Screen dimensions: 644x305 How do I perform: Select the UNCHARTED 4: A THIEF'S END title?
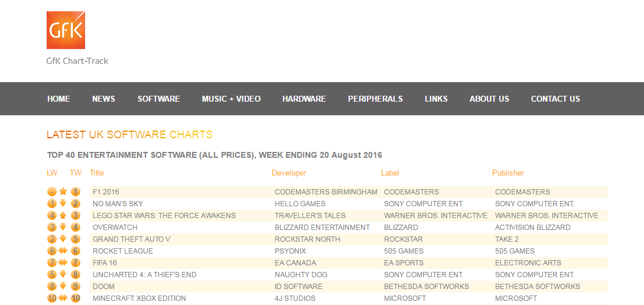145,275
